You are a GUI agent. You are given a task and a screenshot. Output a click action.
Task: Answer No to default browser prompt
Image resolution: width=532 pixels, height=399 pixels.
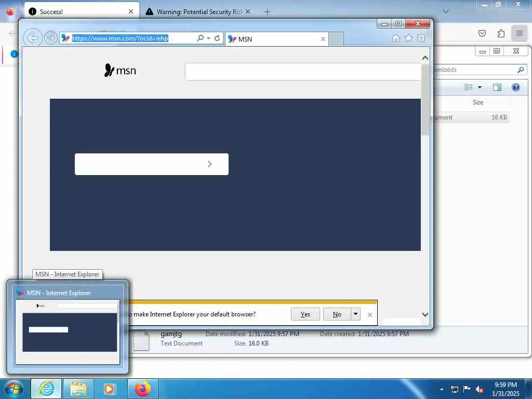tap(337, 314)
